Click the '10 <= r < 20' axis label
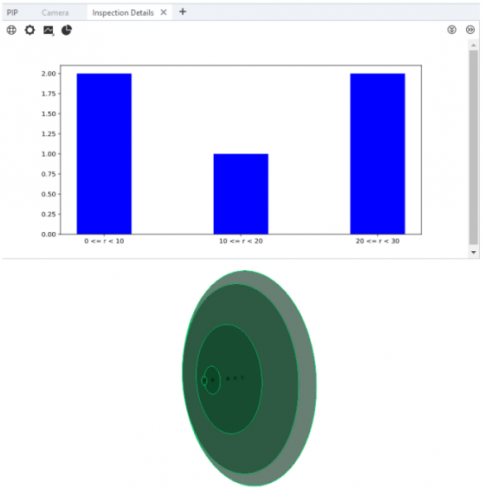 coord(241,241)
